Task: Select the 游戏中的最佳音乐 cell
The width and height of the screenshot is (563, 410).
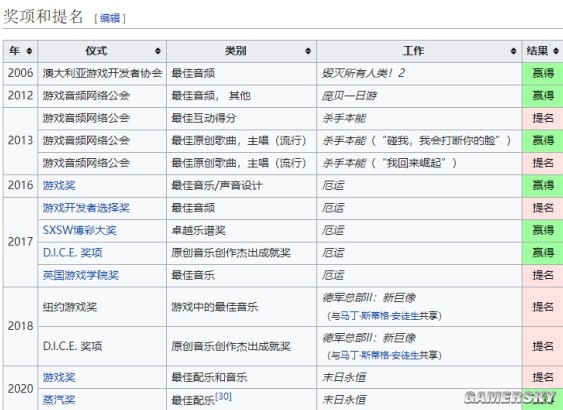Action: pyautogui.click(x=241, y=307)
